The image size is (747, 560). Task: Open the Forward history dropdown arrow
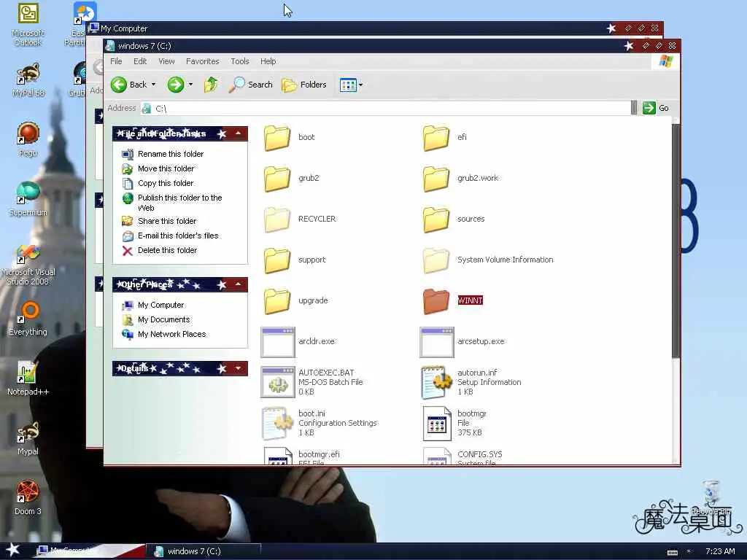click(190, 85)
